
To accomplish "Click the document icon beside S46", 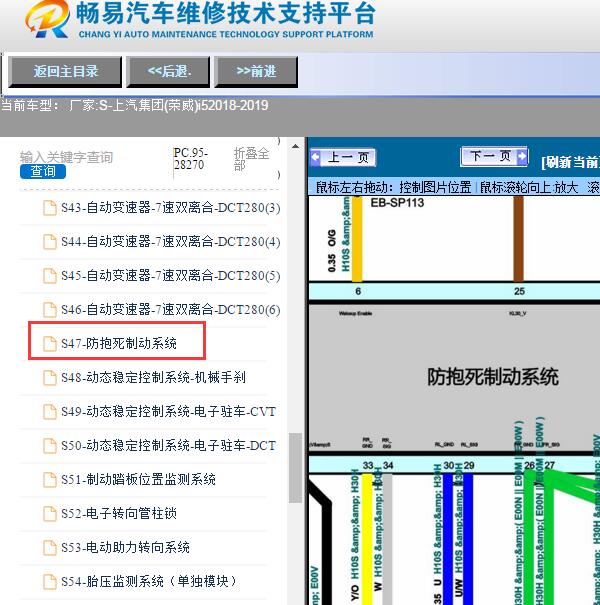I will click(49, 310).
